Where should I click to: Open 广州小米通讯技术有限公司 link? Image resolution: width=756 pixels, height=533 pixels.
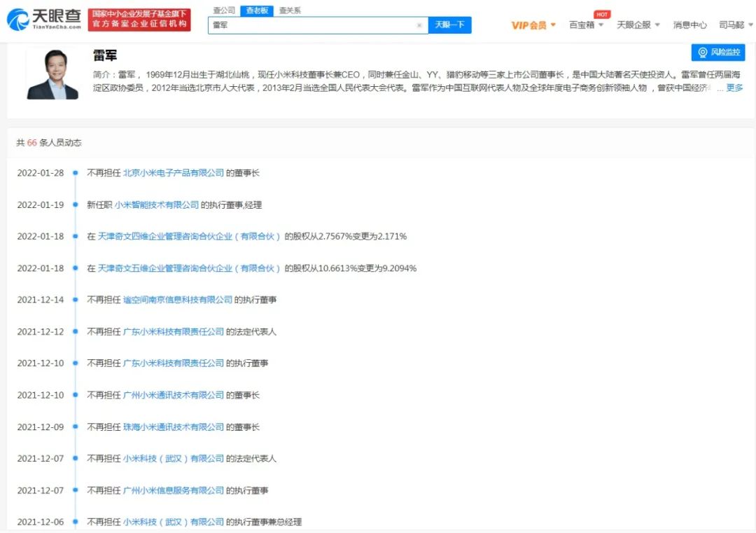(174, 395)
